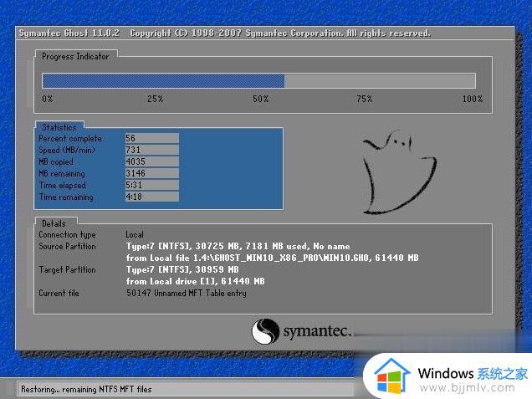Click '50147 Unnamed MFT Table entry' text
The width and height of the screenshot is (532, 399).
(187, 293)
